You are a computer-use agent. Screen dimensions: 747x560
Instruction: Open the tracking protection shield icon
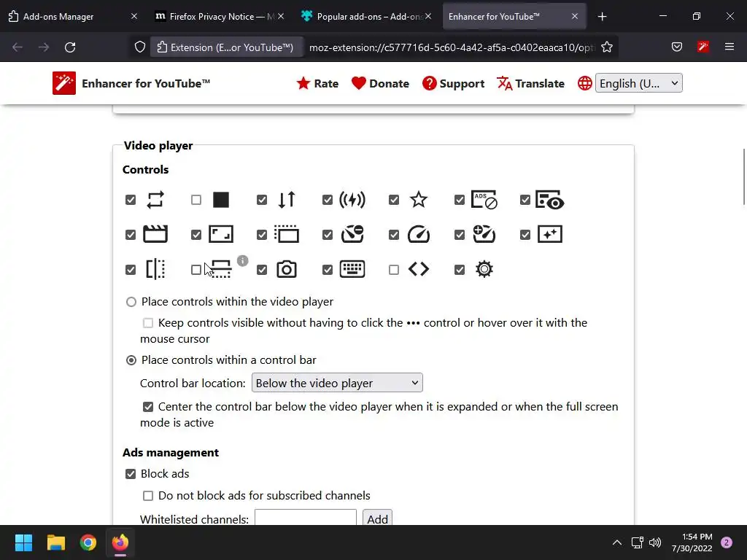click(139, 47)
